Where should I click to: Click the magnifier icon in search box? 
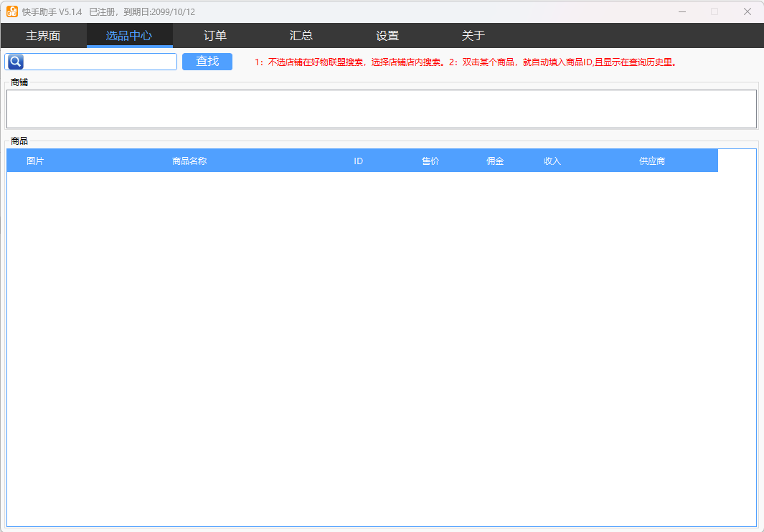pos(16,62)
